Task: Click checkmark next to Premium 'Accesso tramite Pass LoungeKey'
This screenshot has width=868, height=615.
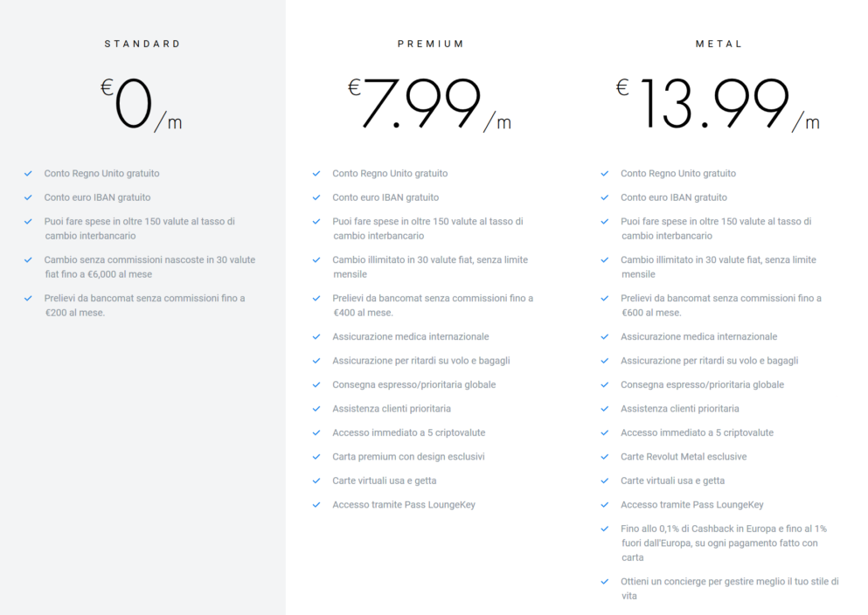Action: (316, 505)
